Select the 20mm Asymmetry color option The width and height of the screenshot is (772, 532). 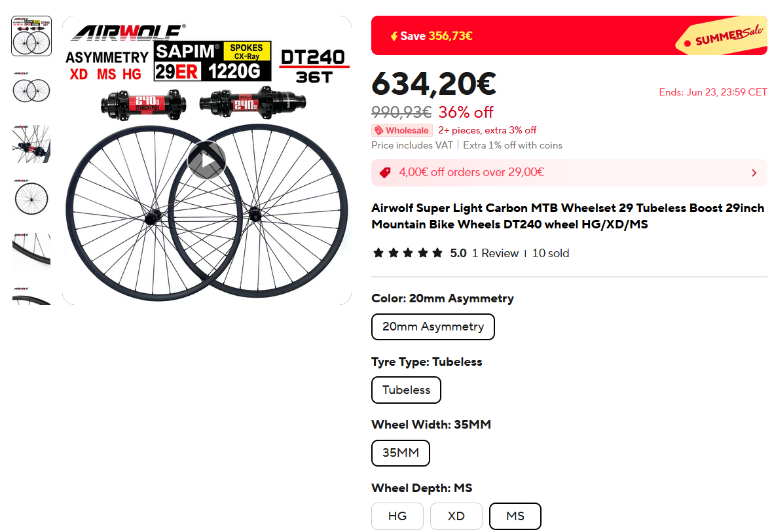[x=433, y=327]
